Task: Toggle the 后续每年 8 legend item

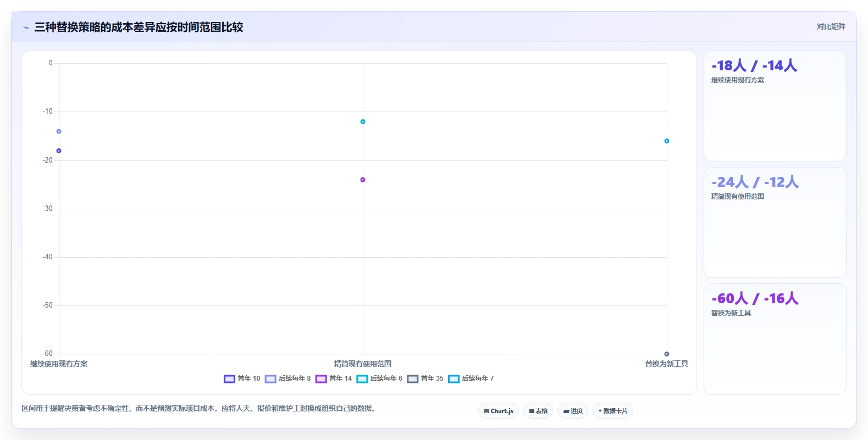Action: [x=288, y=378]
